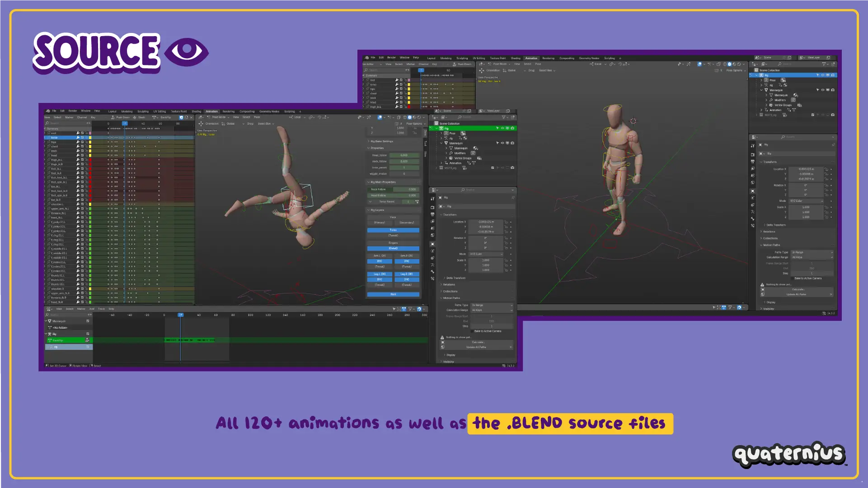Toggle WGTS_rig checkbox in front outliner
The image size is (868, 488).
(x=493, y=168)
